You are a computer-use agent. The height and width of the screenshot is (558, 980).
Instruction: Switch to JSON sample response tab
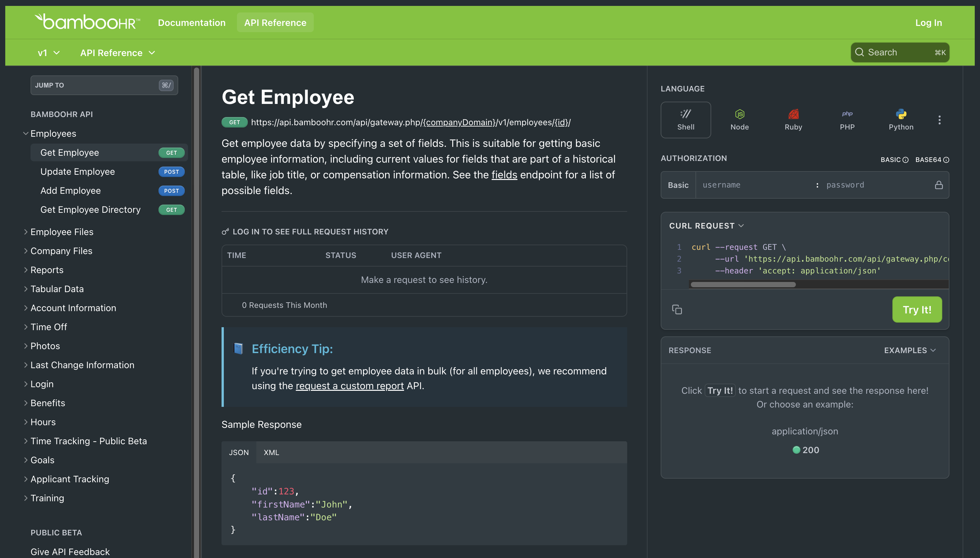(238, 451)
